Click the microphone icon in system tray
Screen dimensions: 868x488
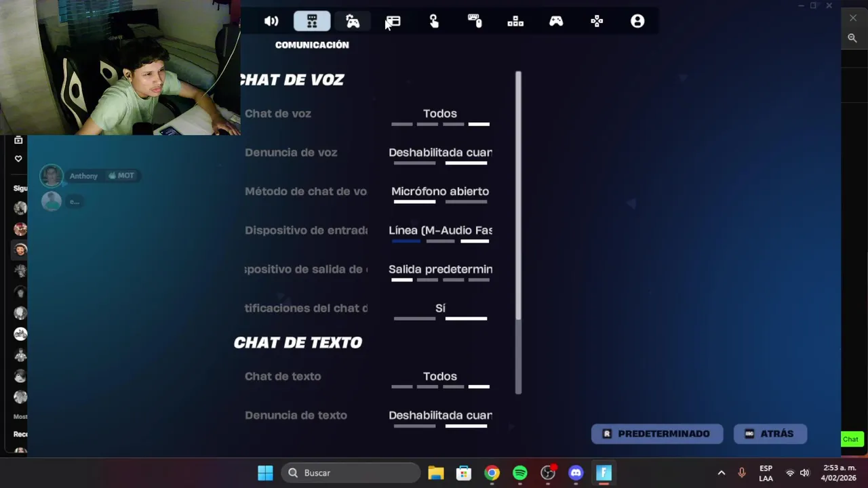(x=742, y=472)
